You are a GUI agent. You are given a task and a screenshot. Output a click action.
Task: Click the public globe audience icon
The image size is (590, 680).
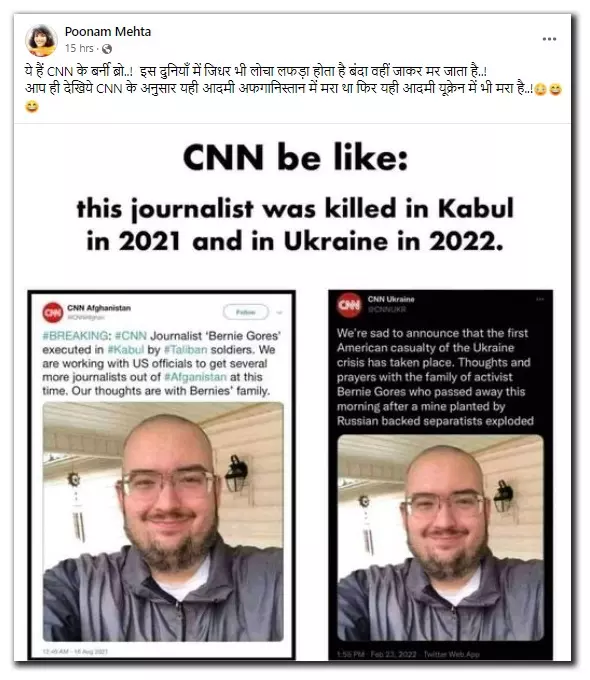(x=107, y=49)
